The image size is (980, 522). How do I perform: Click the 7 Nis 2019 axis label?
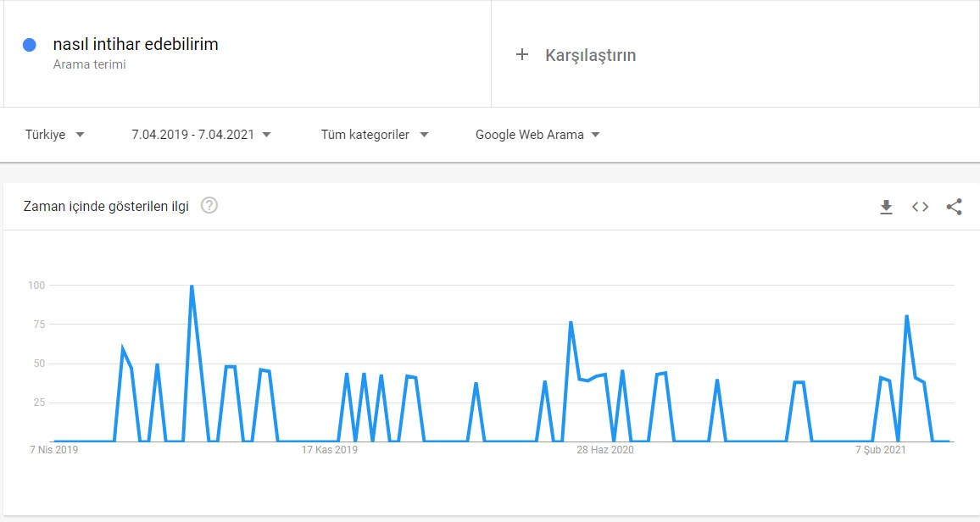pyautogui.click(x=53, y=450)
